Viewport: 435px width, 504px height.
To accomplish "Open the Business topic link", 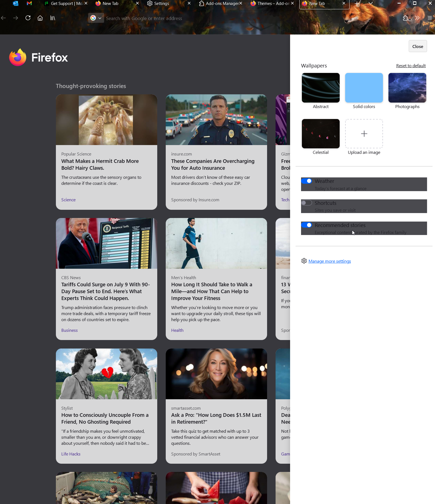I will tap(70, 330).
